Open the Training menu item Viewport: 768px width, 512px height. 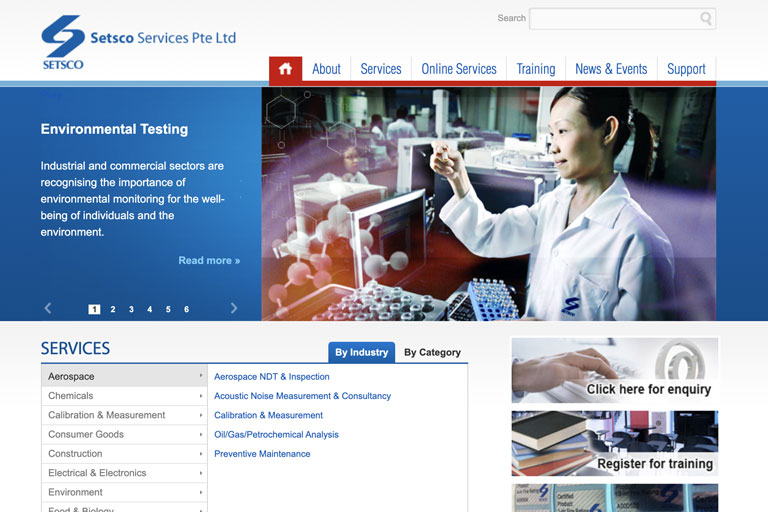(535, 69)
